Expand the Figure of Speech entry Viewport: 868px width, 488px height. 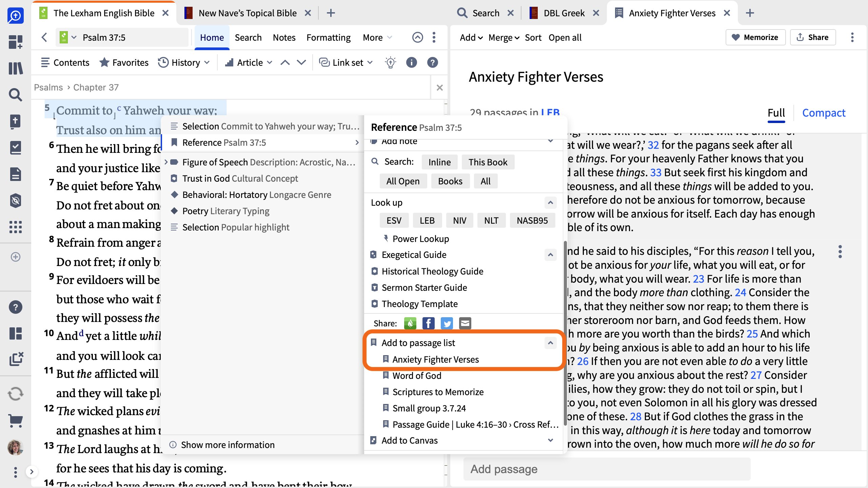(x=166, y=162)
